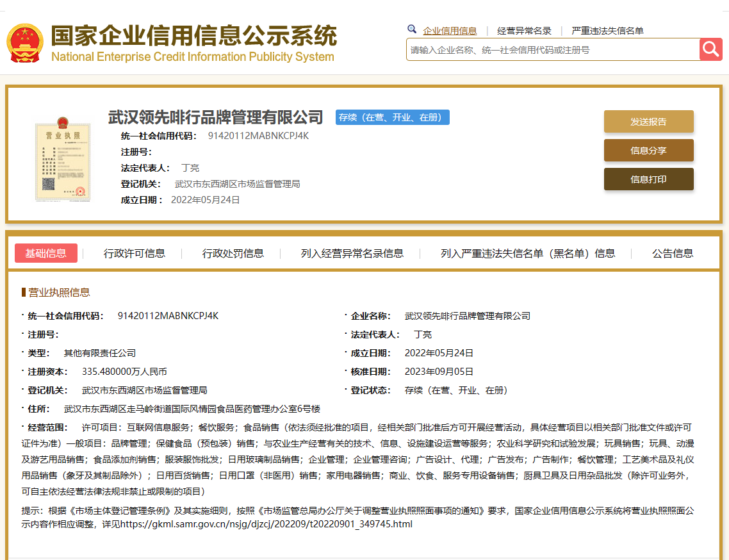Click 丁亮 in the header summary
The image size is (729, 560).
pyautogui.click(x=190, y=168)
